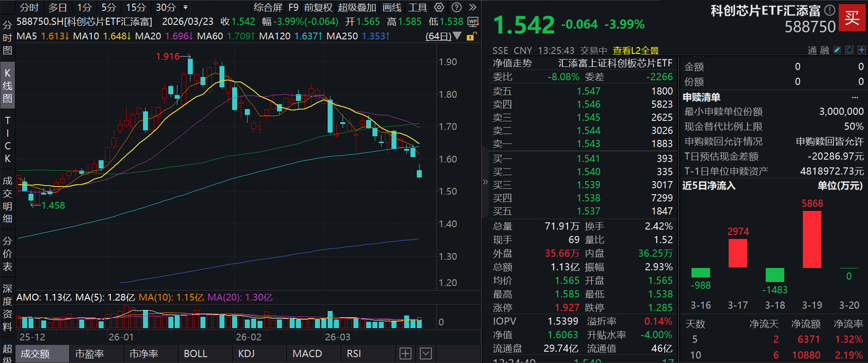Open the settings gear icon
The height and width of the screenshot is (363, 868).
coord(439,7)
